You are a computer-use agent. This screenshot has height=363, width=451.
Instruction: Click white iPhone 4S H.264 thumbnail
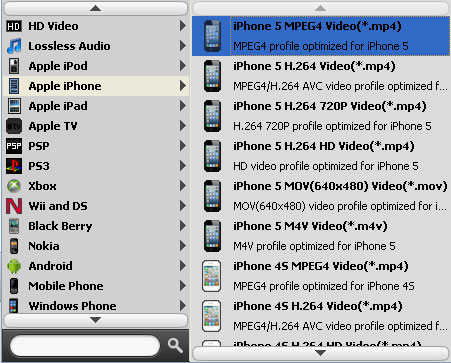pyautogui.click(x=212, y=316)
